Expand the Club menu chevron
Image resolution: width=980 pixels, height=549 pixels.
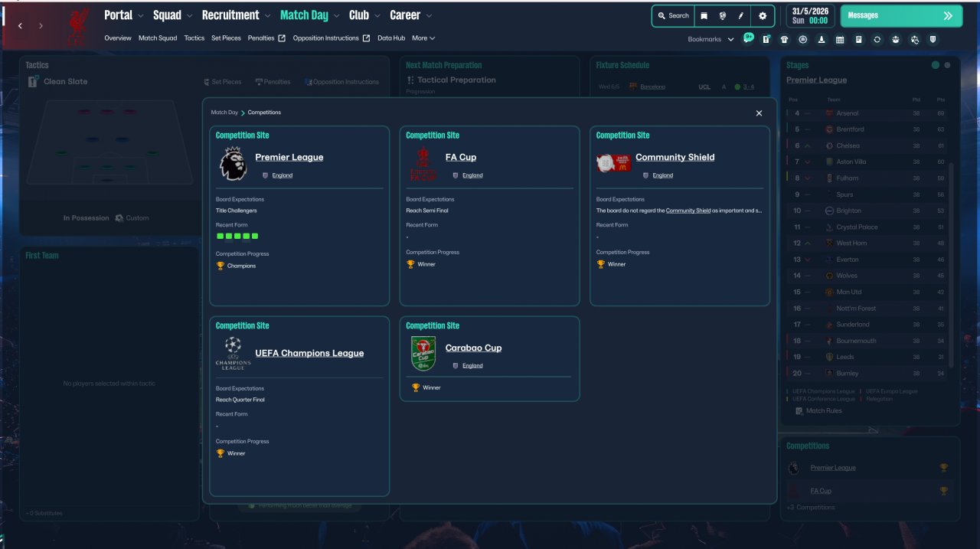[377, 16]
